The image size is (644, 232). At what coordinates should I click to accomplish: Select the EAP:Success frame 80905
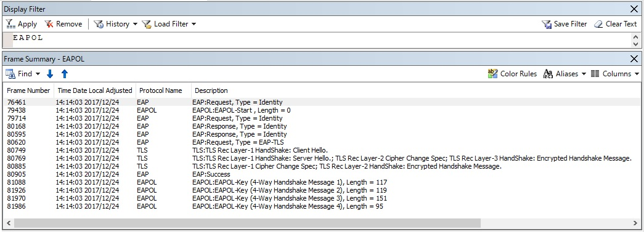tap(322, 174)
